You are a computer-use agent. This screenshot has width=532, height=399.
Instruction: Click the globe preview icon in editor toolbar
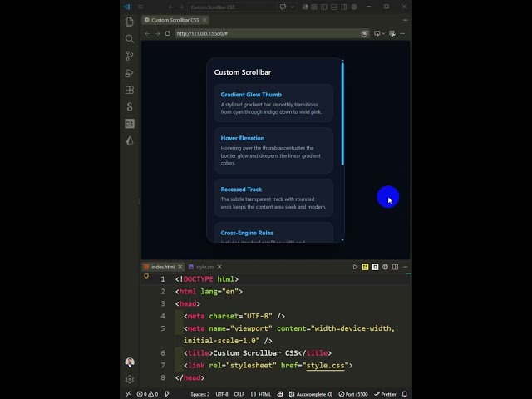[385, 267]
